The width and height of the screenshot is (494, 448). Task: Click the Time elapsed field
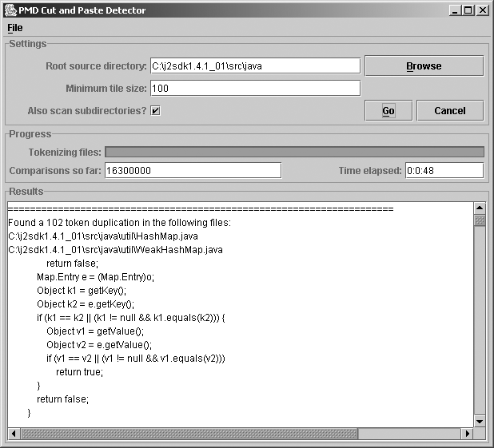(444, 170)
